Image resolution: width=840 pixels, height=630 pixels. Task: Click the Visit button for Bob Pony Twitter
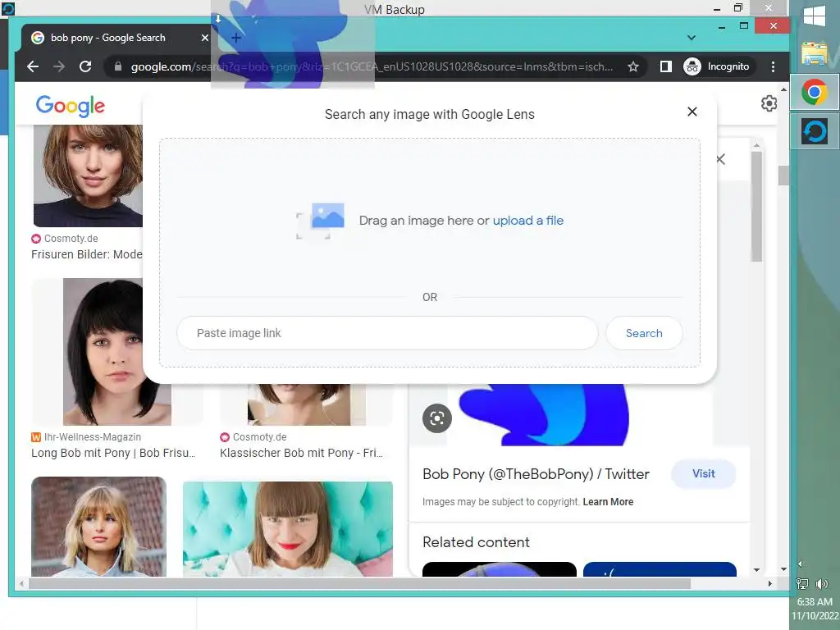pos(703,473)
